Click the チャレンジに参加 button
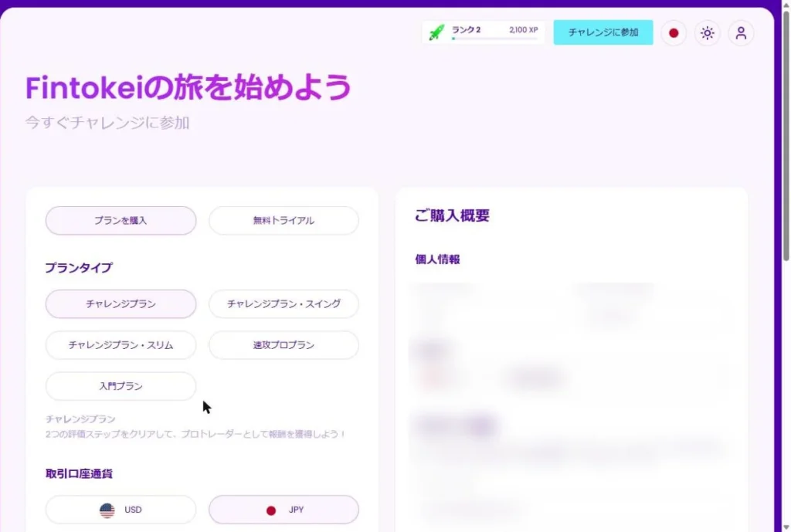791x532 pixels. coord(603,32)
